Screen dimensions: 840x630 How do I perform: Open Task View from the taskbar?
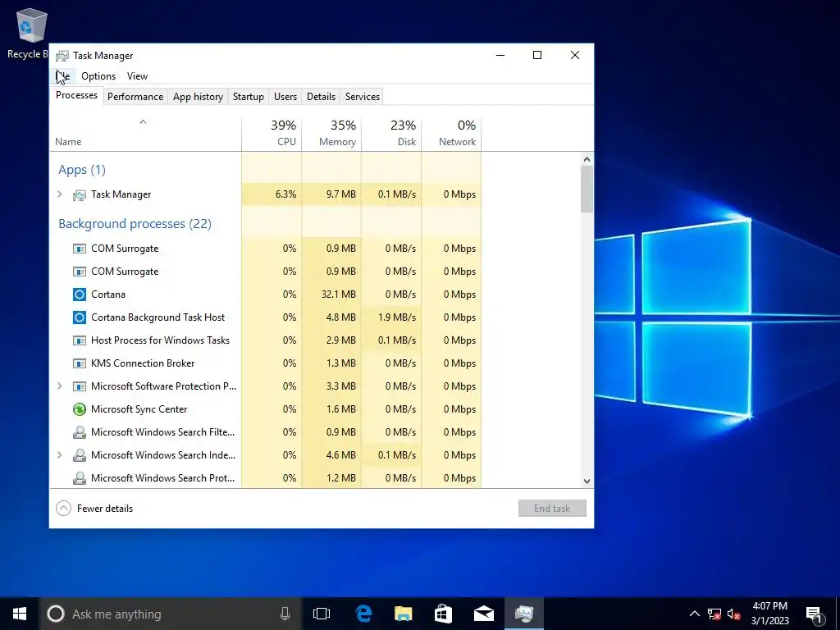322,614
